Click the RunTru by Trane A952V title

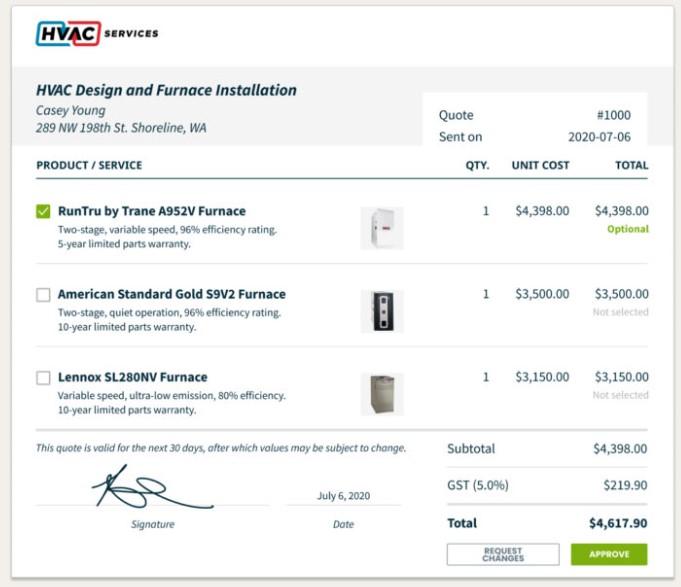[152, 211]
